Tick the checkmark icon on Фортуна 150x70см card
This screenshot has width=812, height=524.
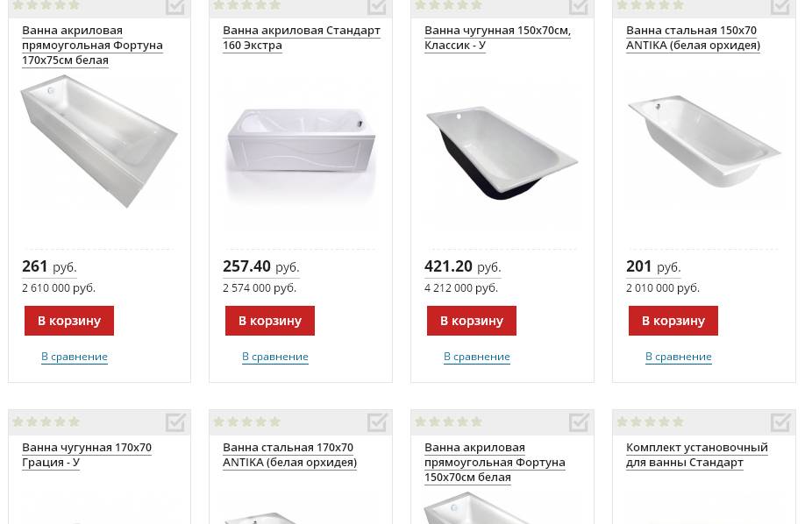pyautogui.click(x=579, y=422)
